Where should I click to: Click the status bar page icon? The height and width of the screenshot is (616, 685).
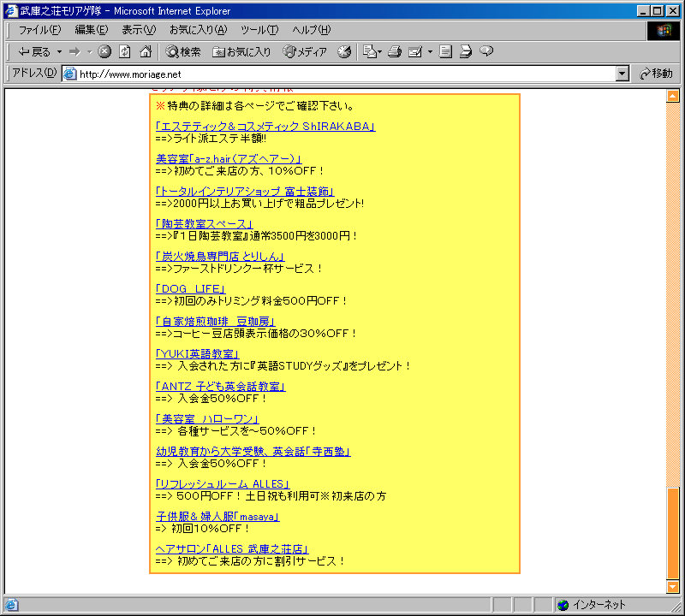click(11, 605)
